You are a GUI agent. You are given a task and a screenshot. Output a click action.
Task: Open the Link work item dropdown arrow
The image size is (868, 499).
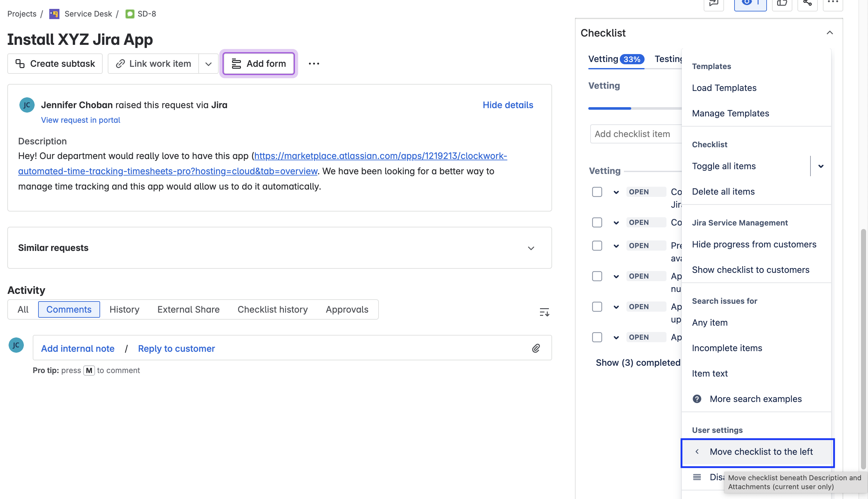click(x=208, y=64)
